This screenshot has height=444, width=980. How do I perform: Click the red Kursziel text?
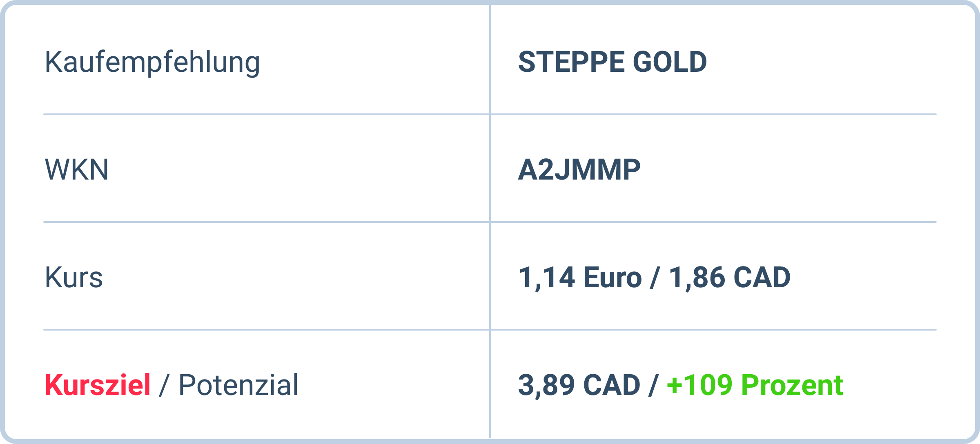click(98, 385)
